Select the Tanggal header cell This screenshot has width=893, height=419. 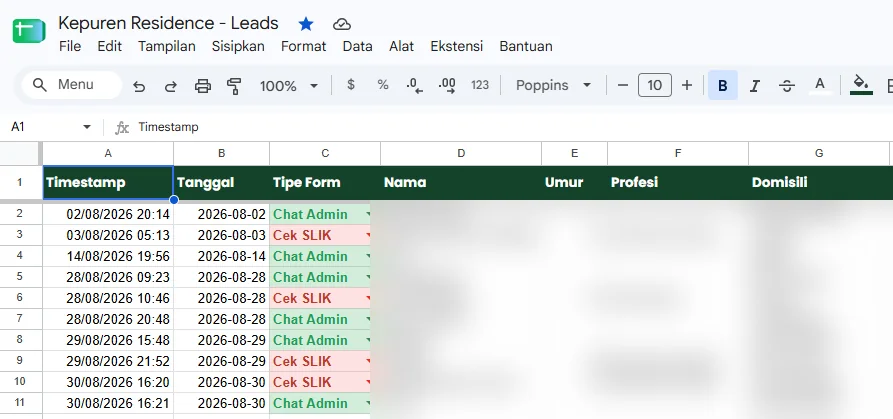pyautogui.click(x=222, y=183)
